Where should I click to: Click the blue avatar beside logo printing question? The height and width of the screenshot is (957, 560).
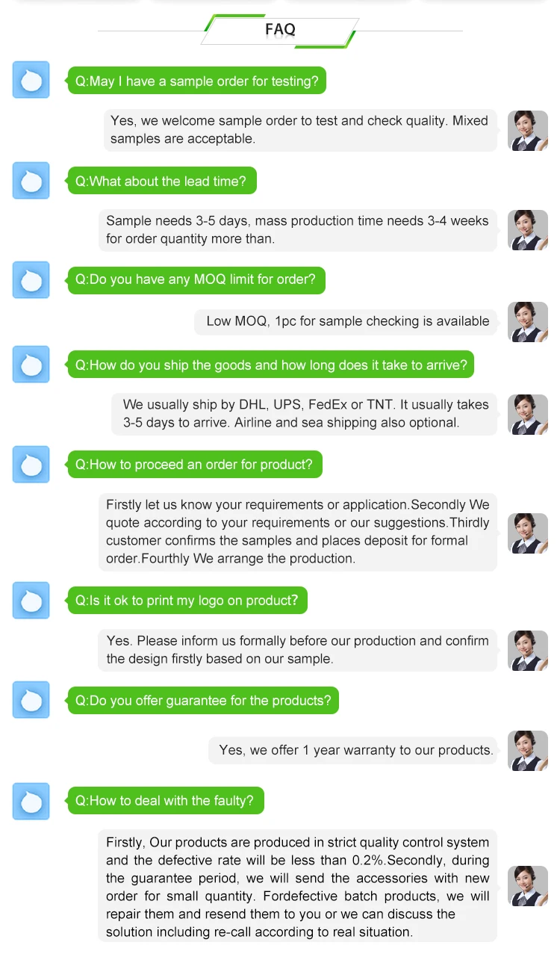coord(31,600)
